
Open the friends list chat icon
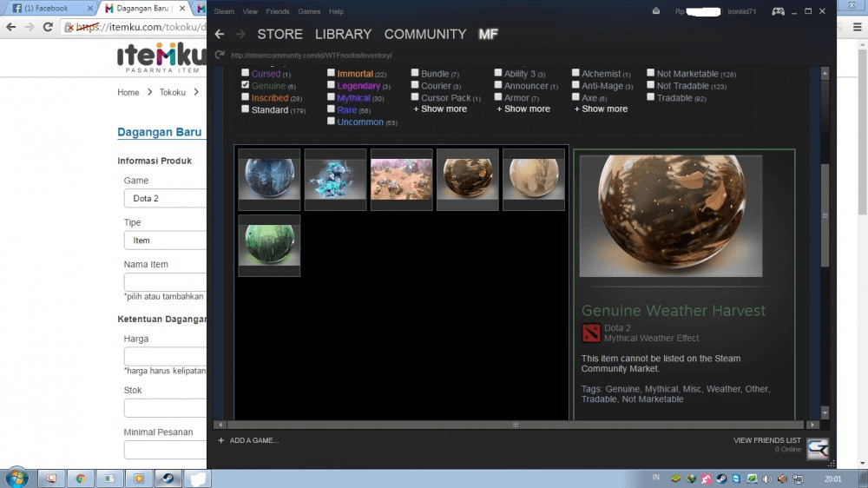click(817, 448)
